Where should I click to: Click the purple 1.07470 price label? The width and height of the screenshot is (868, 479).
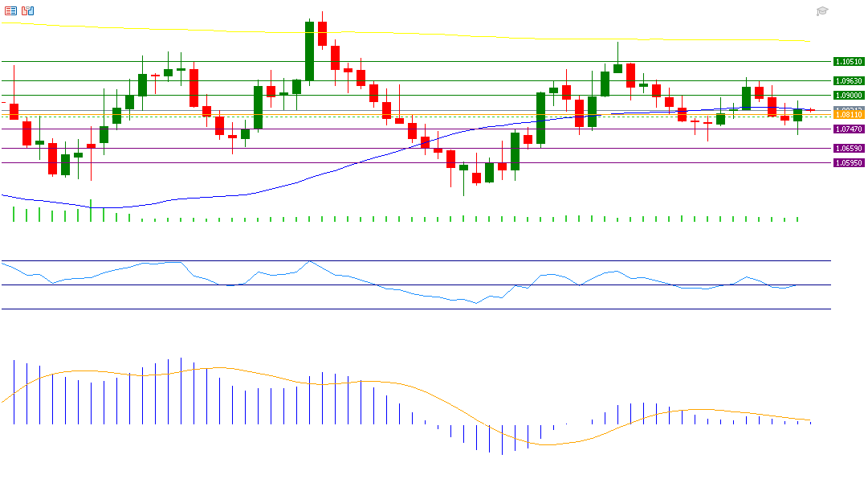point(848,129)
